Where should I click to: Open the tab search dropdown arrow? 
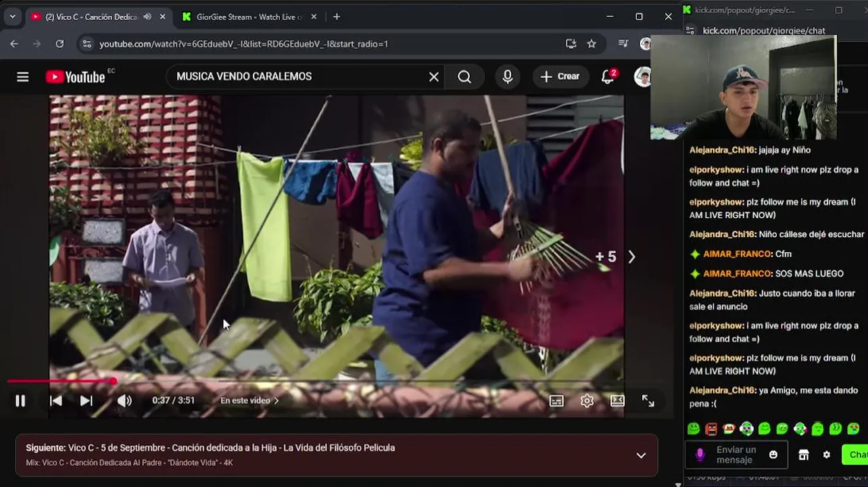pyautogui.click(x=12, y=17)
